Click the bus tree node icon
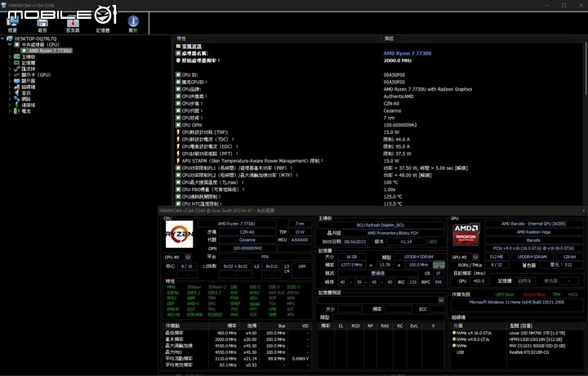Viewport: 588px width, 376px height. pyautogui.click(x=17, y=69)
